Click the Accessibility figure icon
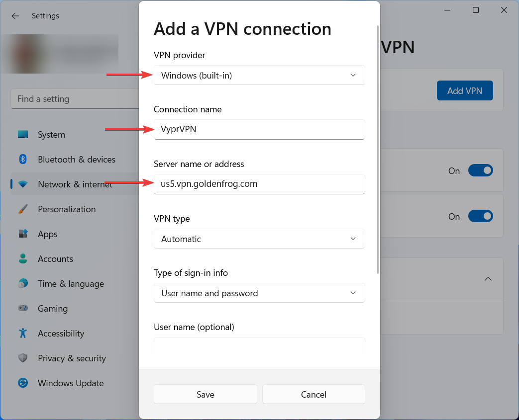This screenshot has height=420, width=519. click(23, 334)
